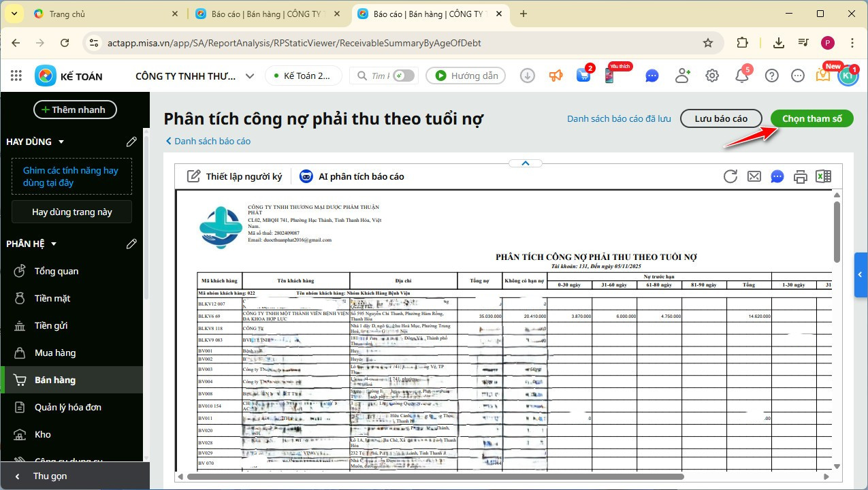Open the invite user icon
The width and height of the screenshot is (868, 490).
click(682, 76)
